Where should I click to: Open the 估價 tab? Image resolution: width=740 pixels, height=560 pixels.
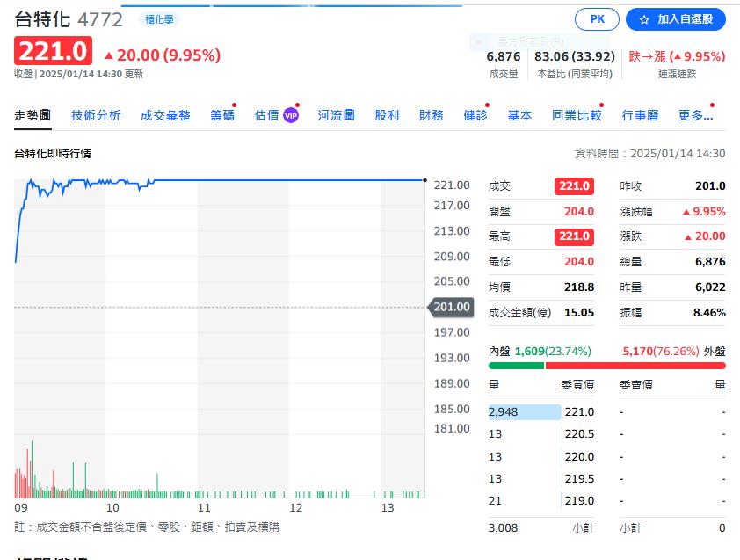pos(266,115)
